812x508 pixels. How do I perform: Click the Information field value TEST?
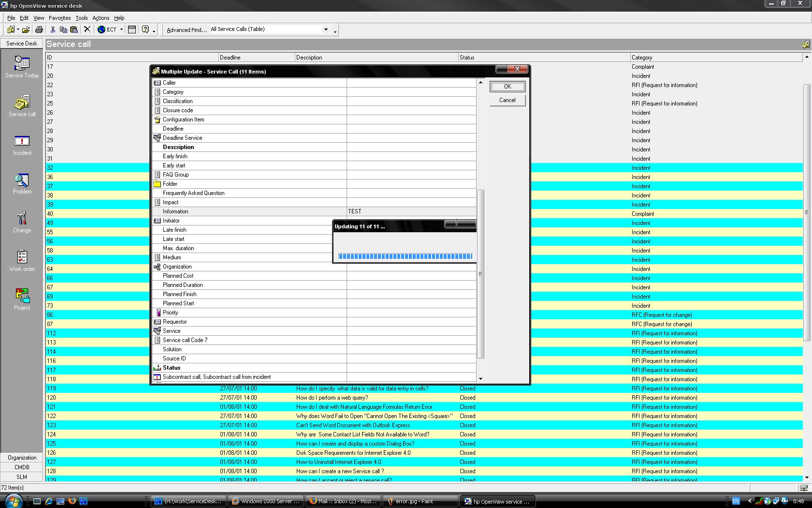[x=411, y=211]
